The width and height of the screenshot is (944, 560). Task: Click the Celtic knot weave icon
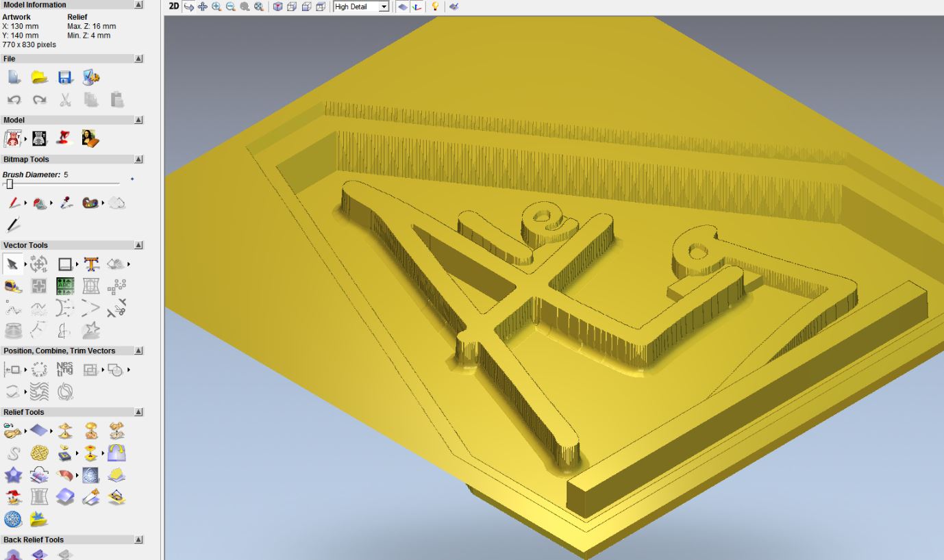(40, 453)
